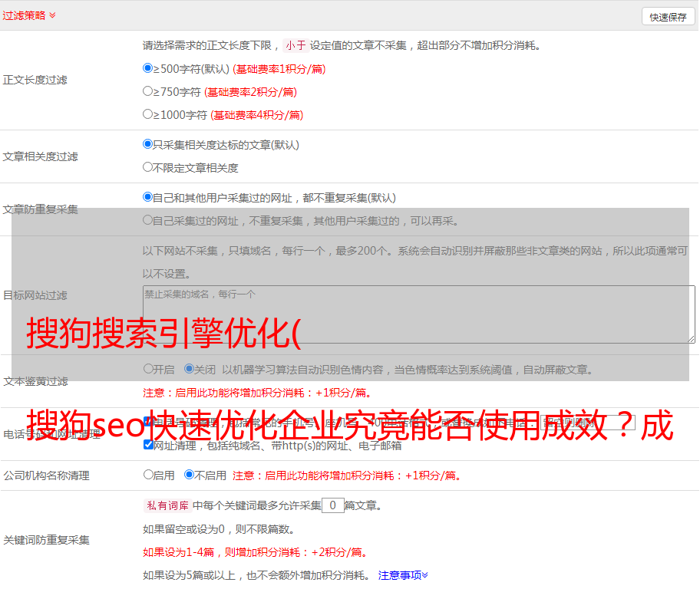
Task: Choose 不限定文章相关度 option
Action: [x=148, y=167]
